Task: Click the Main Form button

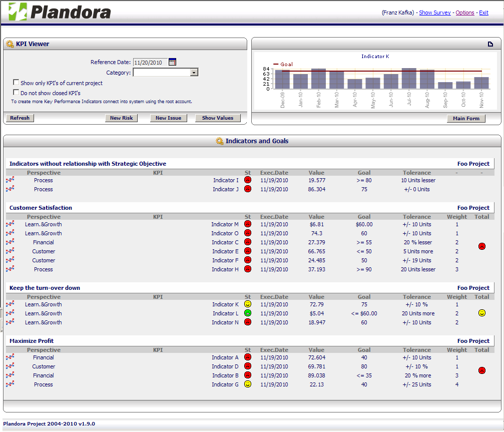Action: pyautogui.click(x=466, y=119)
